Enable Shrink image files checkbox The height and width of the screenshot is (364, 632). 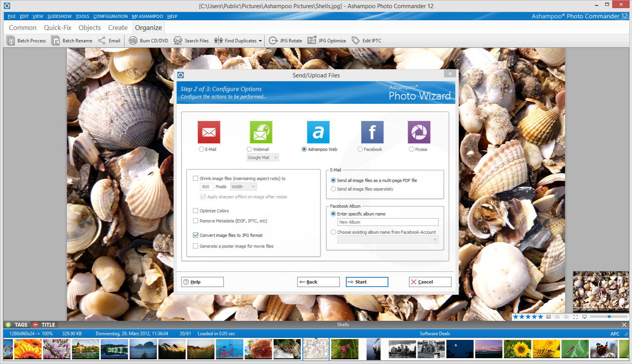click(195, 178)
